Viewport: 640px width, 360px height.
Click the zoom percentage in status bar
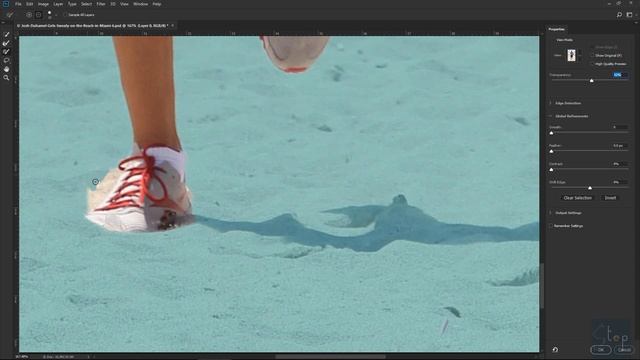point(21,357)
